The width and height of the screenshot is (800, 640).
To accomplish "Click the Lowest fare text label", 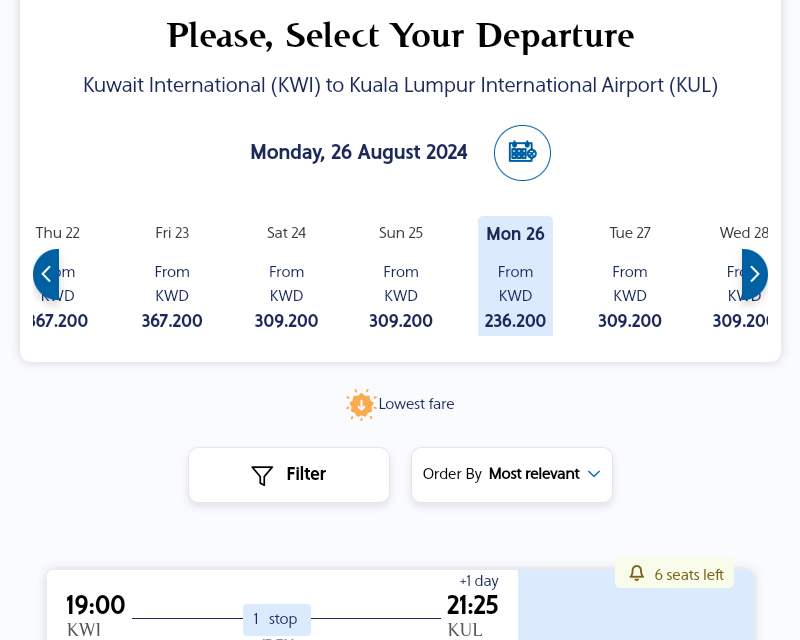I will (x=416, y=404).
